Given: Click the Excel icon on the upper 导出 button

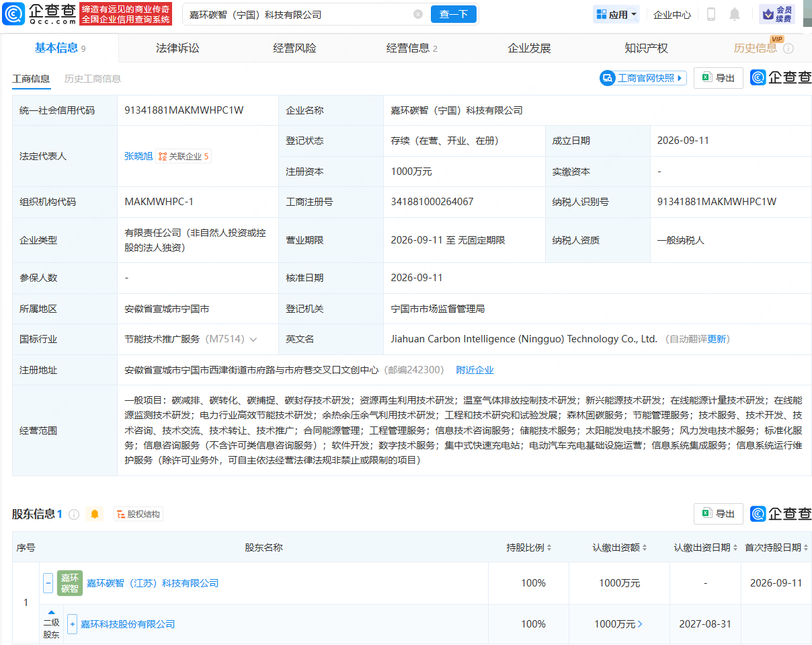Looking at the screenshot, I should pyautogui.click(x=706, y=78).
